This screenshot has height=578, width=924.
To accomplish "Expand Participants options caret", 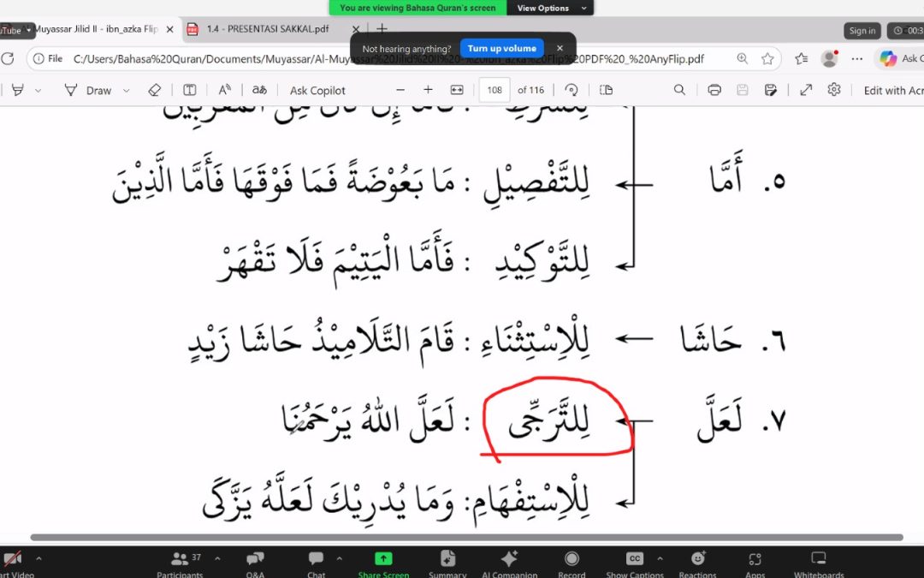I will tap(217, 558).
